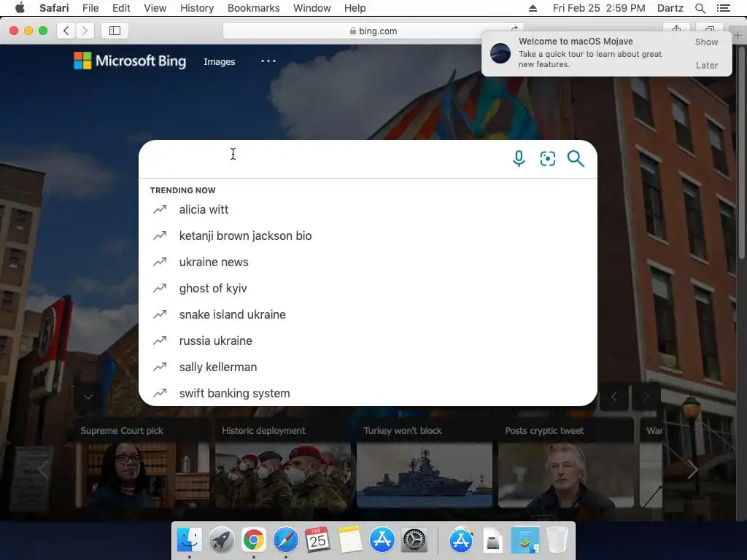Image resolution: width=747 pixels, height=560 pixels.
Task: Click the Images link on Bing
Action: (219, 61)
